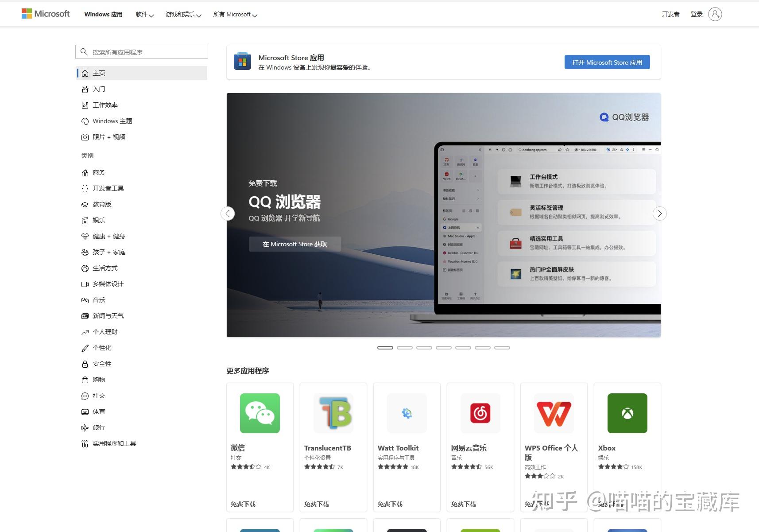759x532 pixels.
Task: Click the 更多应用程序 section heading
Action: [248, 371]
